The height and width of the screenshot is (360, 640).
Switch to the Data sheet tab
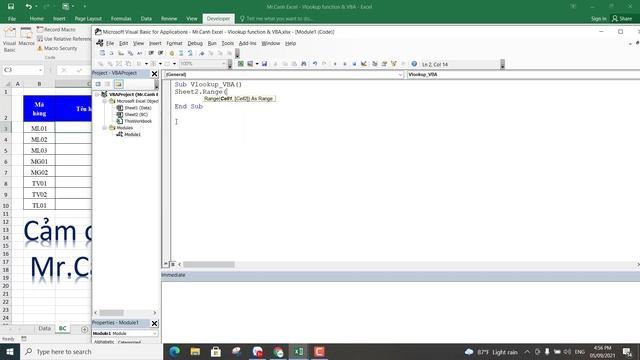[x=44, y=329]
